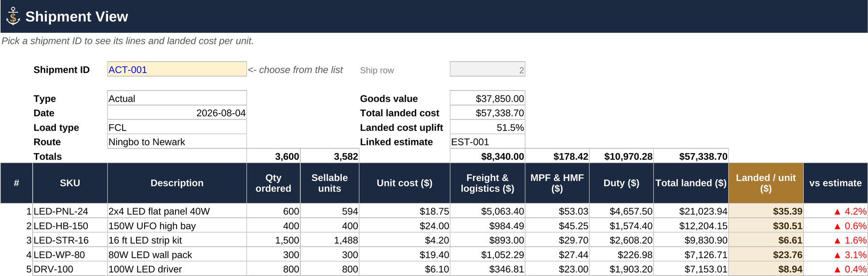Select description 100W LED driver
This screenshot has width=868, height=276.
point(177,269)
